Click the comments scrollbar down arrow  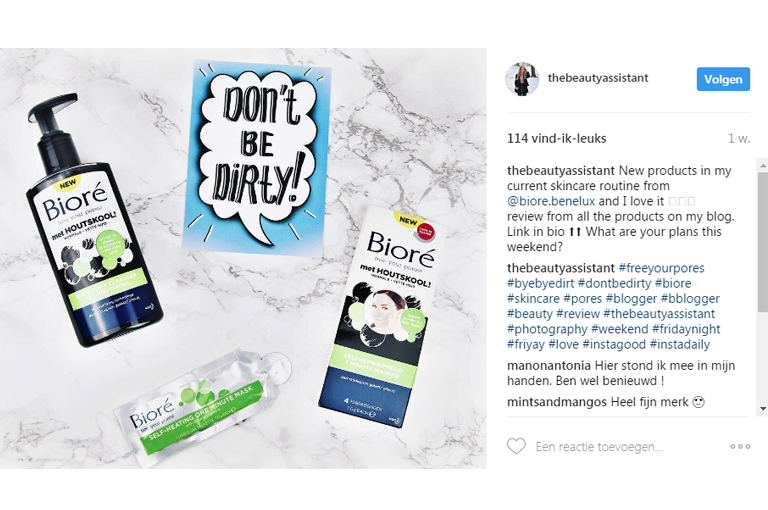[x=763, y=409]
